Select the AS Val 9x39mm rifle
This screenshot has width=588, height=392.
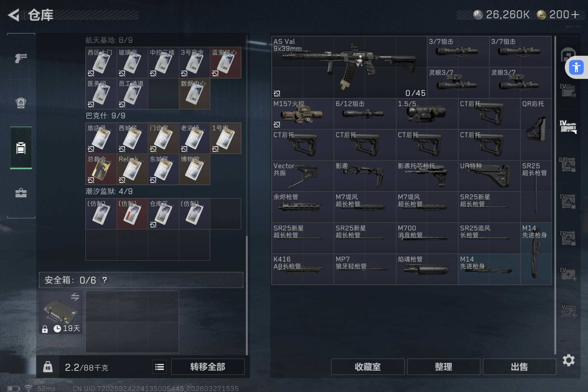[349, 67]
